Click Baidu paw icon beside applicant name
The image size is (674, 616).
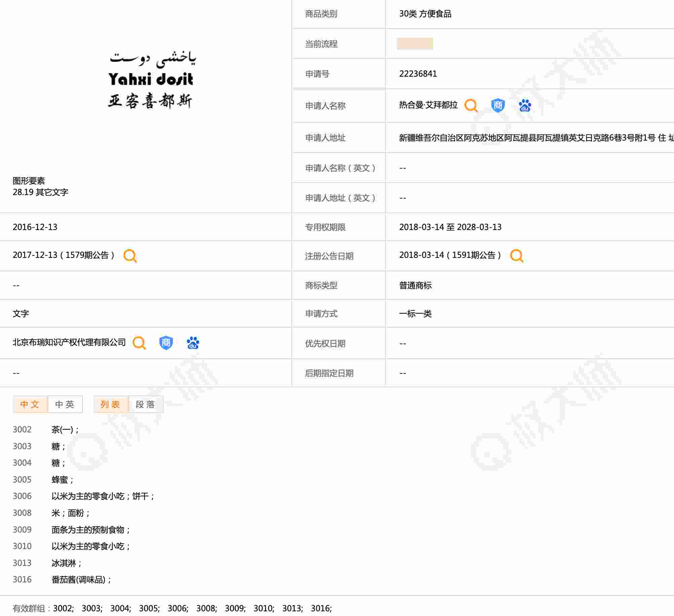525,106
